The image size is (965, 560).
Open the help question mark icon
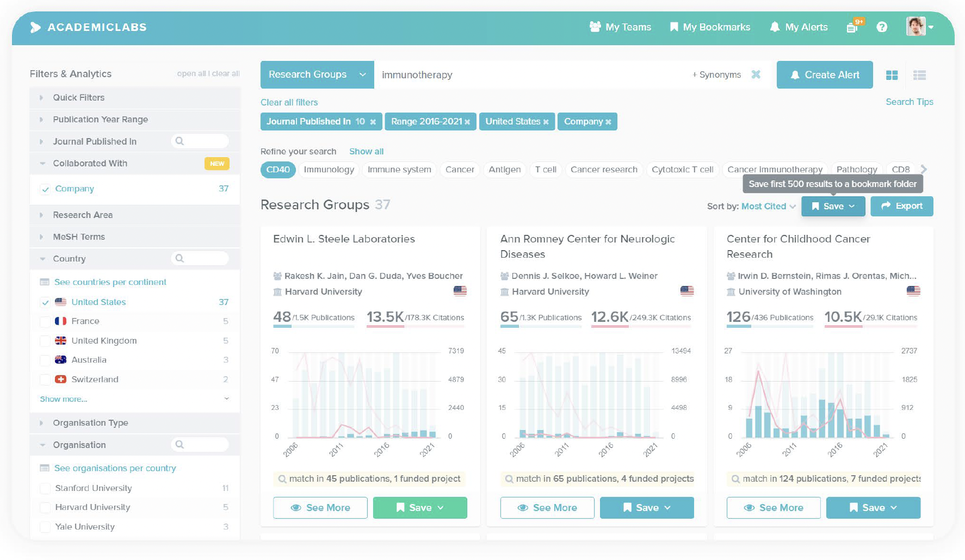coord(882,27)
